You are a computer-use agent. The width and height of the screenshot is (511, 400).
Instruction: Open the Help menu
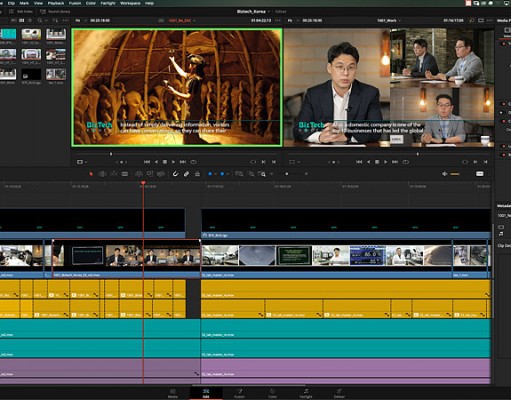(x=149, y=3)
